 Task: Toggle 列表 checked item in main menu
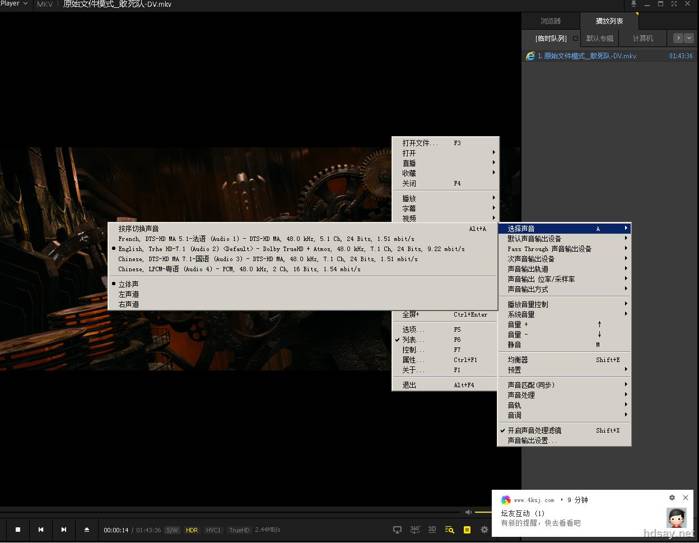(x=445, y=339)
